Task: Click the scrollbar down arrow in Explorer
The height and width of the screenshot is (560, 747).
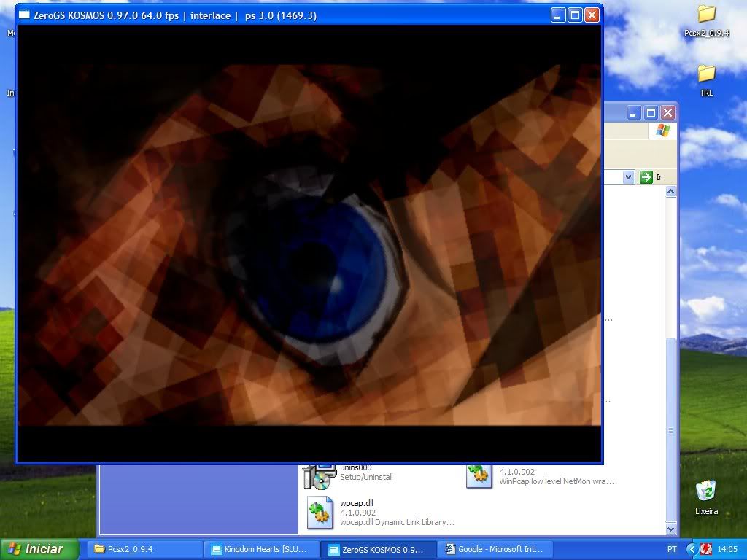Action: point(671,529)
